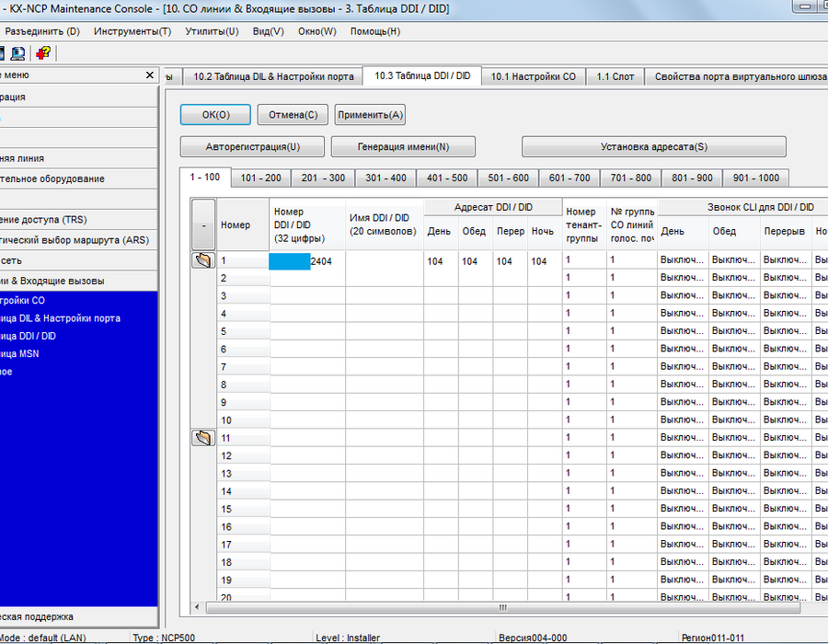This screenshot has height=644, width=828.
Task: Click the Применить(A) apply button
Action: [370, 115]
